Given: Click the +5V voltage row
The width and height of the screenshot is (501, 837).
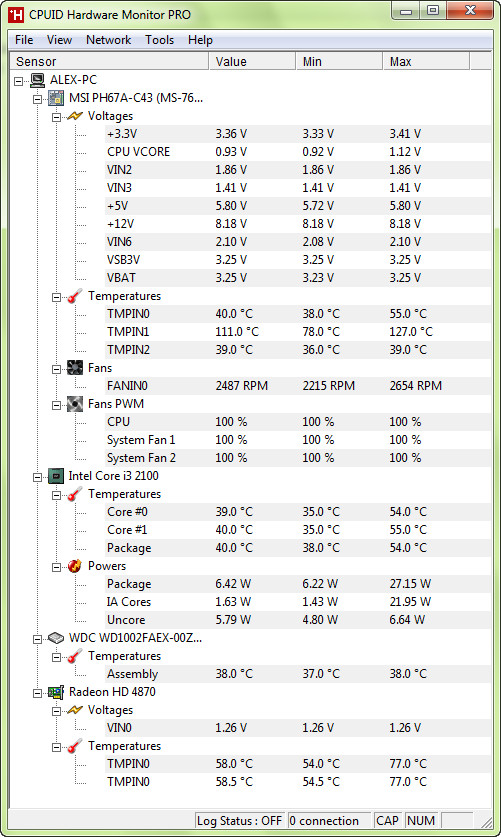Looking at the screenshot, I should click(x=298, y=206).
